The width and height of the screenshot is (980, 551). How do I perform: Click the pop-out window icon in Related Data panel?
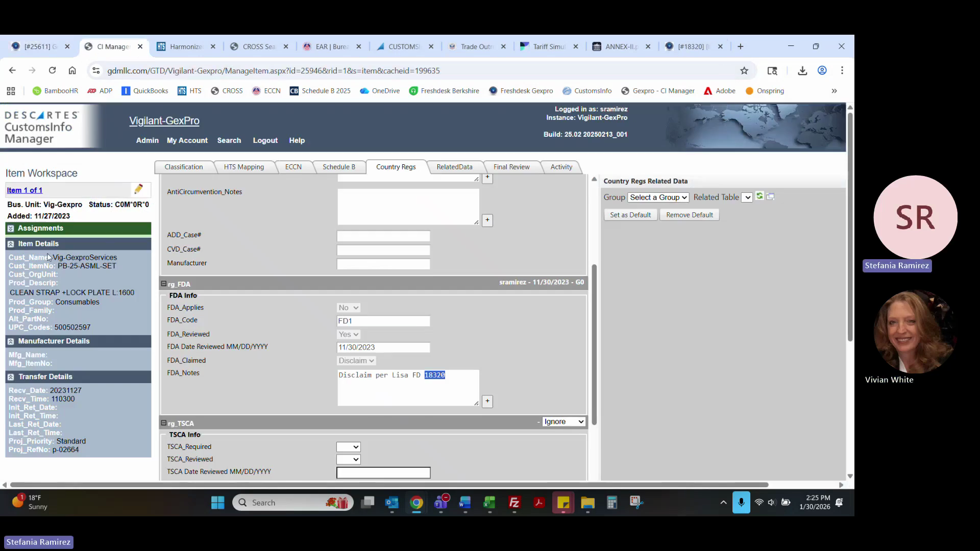771,197
